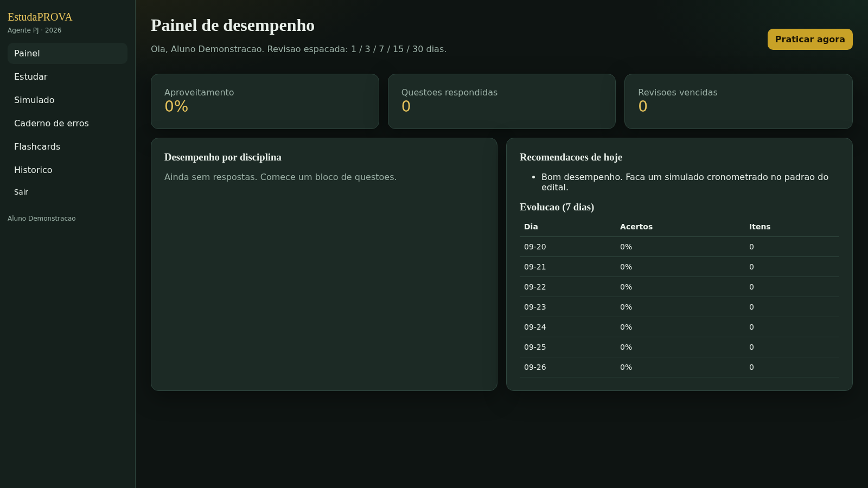Open the Simulado section

(67, 100)
